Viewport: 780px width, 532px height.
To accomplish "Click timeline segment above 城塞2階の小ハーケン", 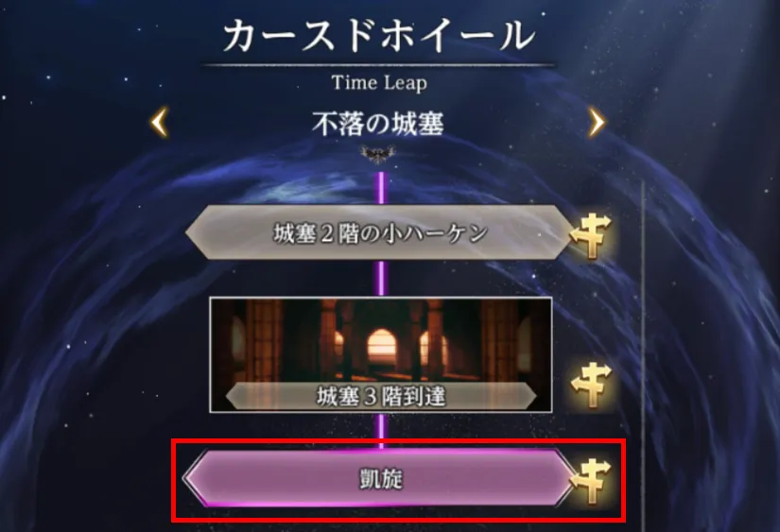I will point(382,188).
